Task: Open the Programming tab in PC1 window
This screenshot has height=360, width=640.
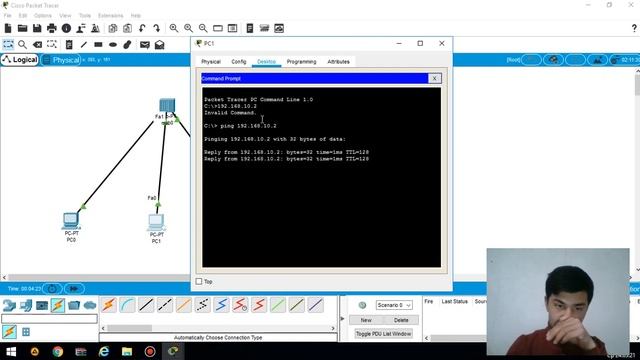Action: point(301,62)
